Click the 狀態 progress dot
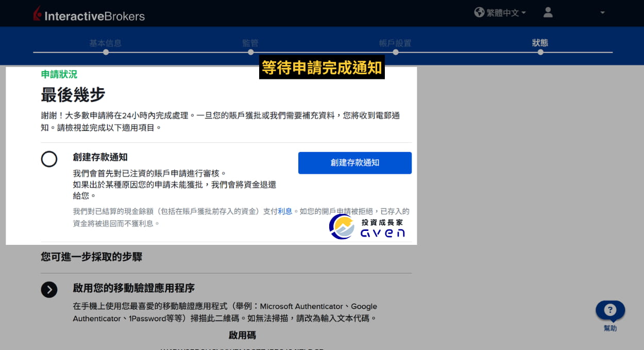 [540, 52]
